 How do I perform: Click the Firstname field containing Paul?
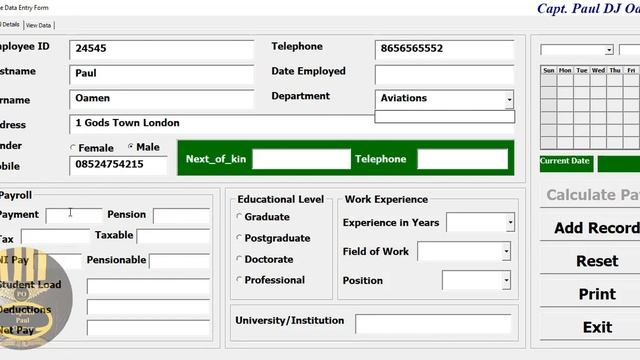[162, 74]
